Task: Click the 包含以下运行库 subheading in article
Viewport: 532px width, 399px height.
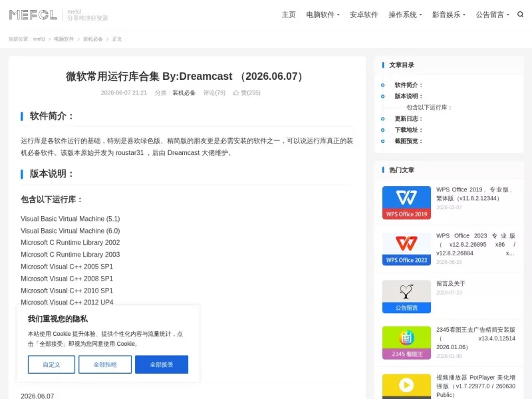Action: (x=52, y=199)
